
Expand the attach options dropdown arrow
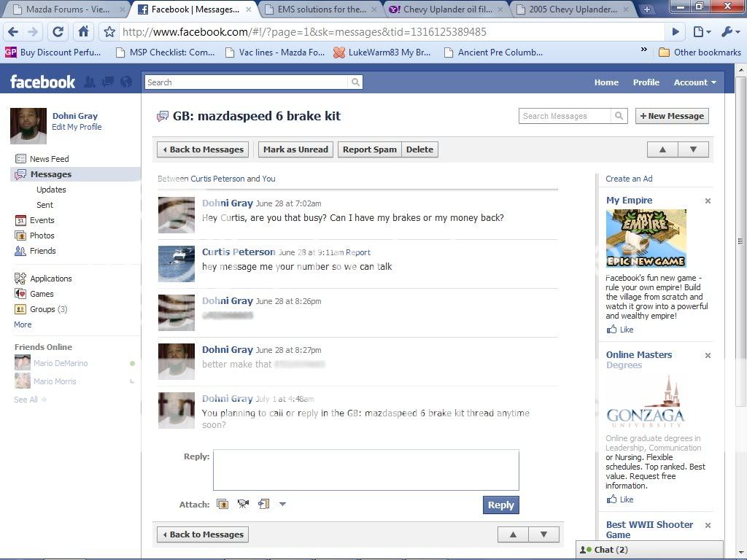tap(282, 504)
